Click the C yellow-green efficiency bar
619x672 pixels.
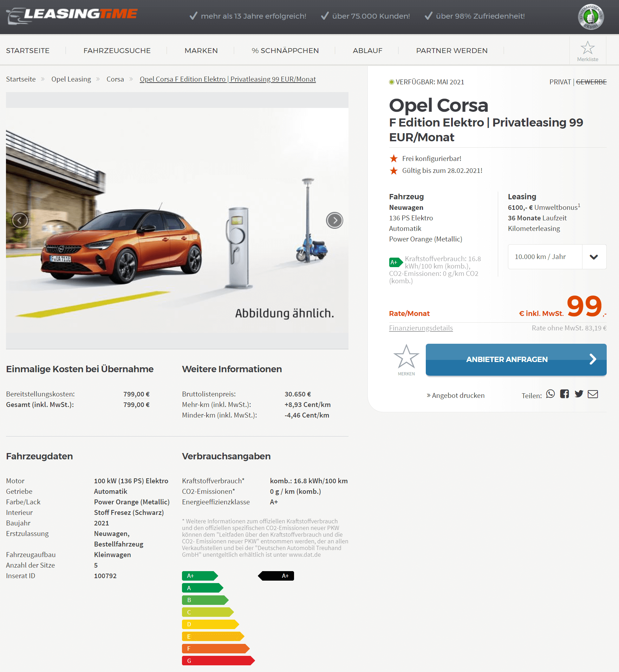pyautogui.click(x=208, y=612)
